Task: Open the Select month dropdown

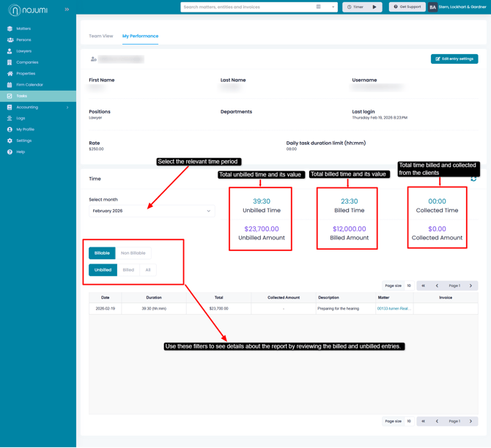Action: click(152, 211)
